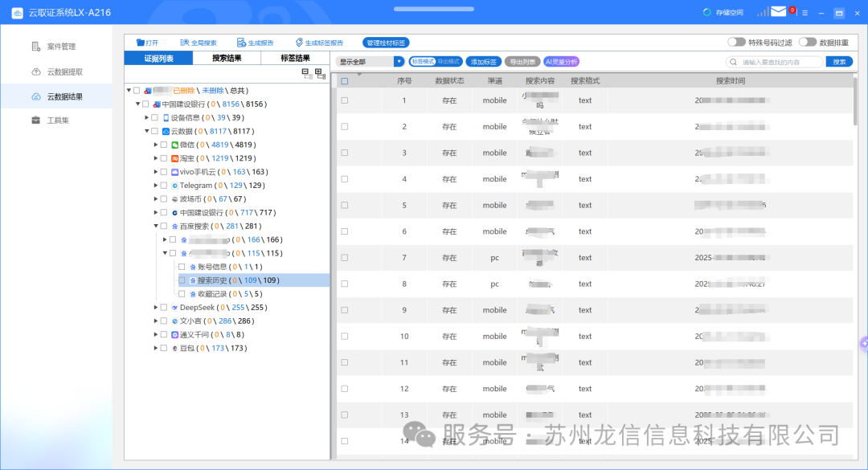Click the signal strength bars icon

[763, 11]
